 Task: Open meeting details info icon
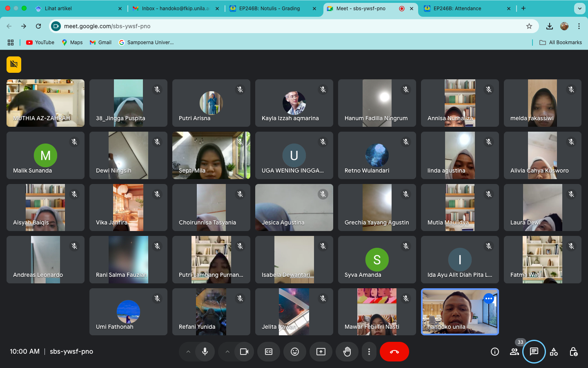[x=495, y=352]
